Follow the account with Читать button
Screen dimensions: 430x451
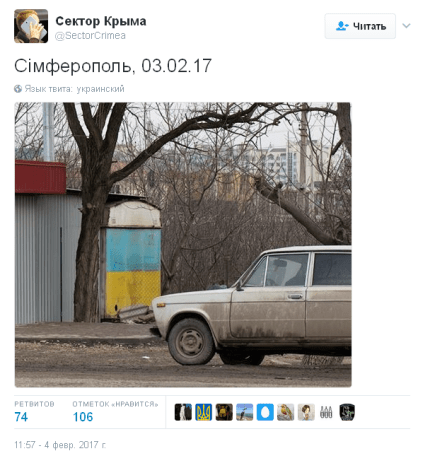click(x=360, y=26)
